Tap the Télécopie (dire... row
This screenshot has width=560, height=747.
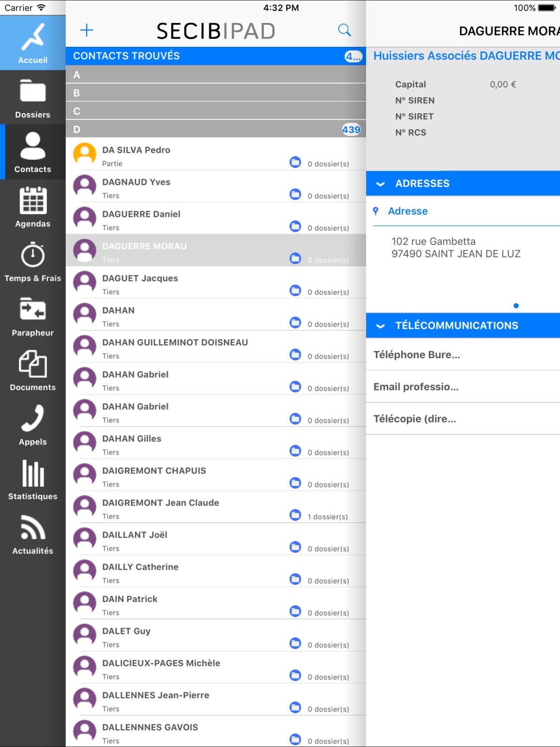pos(463,419)
